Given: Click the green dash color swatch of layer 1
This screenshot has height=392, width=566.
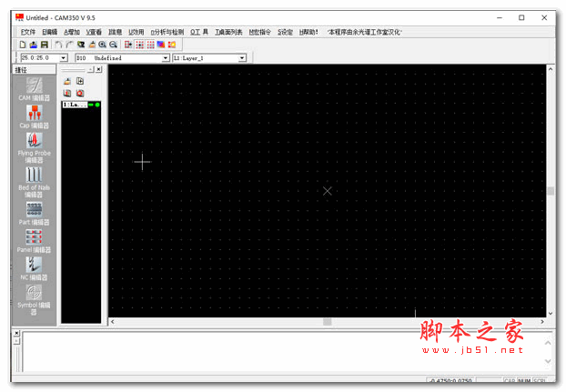Looking at the screenshot, I should coord(91,105).
